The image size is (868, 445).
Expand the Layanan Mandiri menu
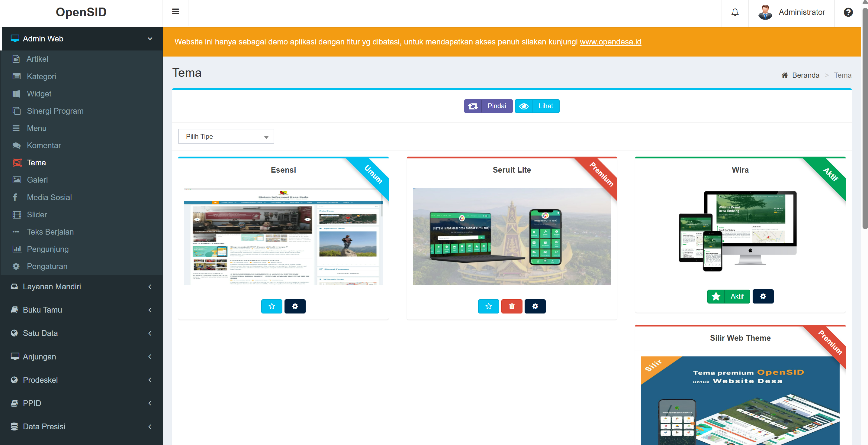(x=82, y=286)
